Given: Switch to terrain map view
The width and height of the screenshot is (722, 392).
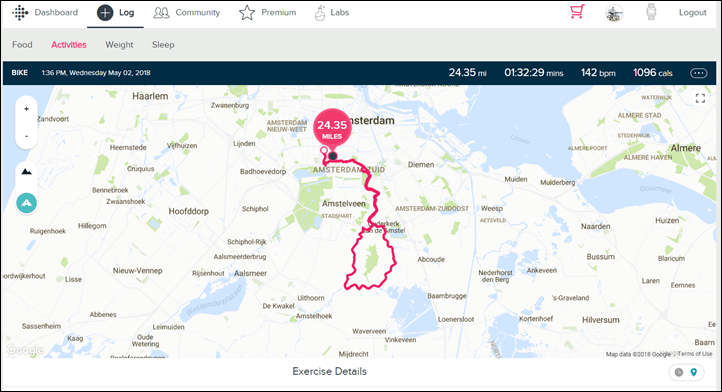Looking at the screenshot, I should 27,172.
